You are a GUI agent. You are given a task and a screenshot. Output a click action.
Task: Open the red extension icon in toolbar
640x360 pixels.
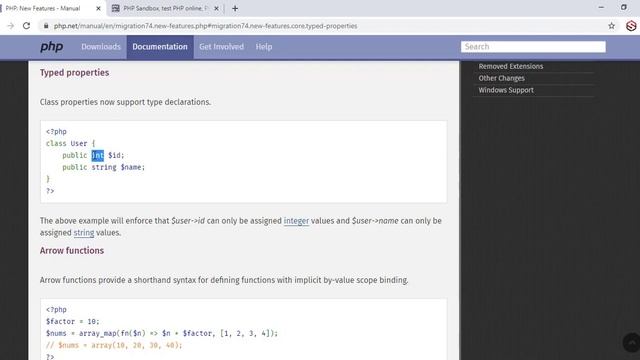(631, 26)
